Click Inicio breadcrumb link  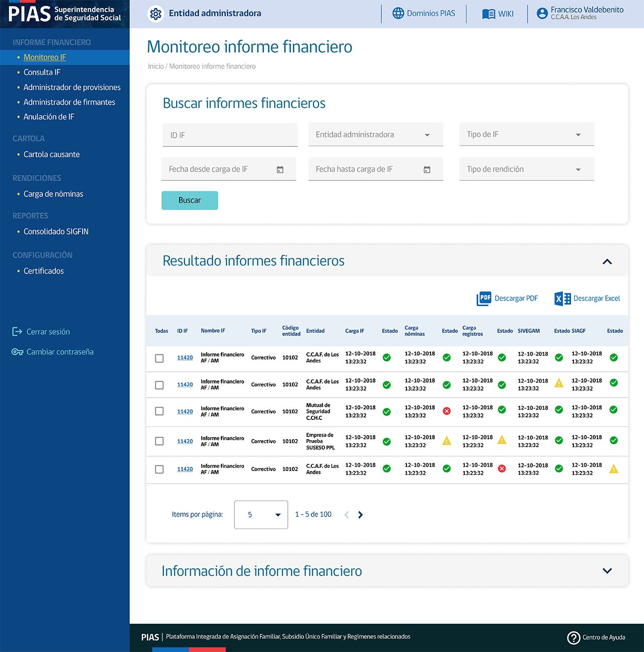pos(156,66)
